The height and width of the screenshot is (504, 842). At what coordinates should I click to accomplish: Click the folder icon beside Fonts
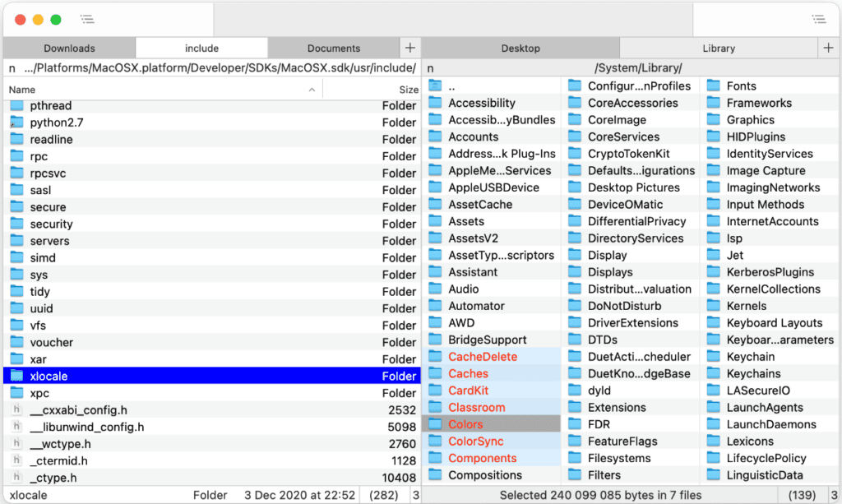point(715,86)
